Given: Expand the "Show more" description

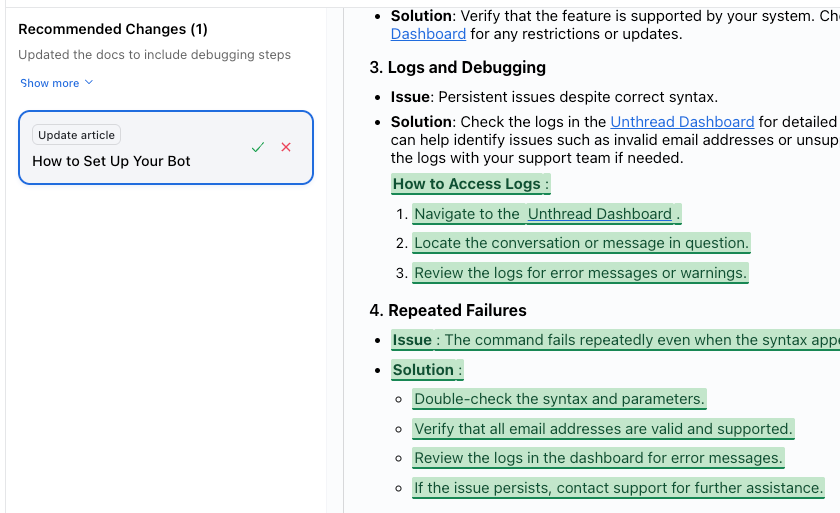Looking at the screenshot, I should click(x=56, y=83).
